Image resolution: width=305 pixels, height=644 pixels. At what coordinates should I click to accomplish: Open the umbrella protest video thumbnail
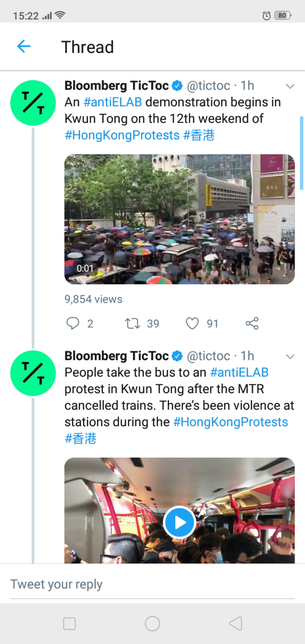[179, 219]
